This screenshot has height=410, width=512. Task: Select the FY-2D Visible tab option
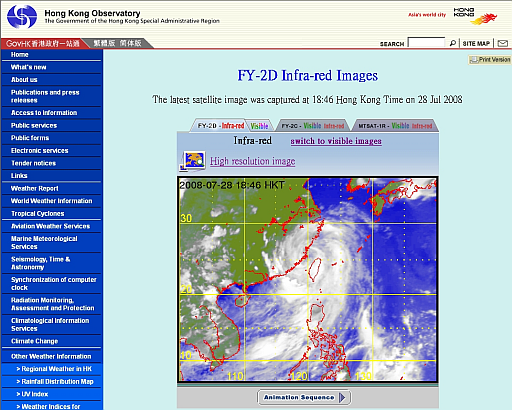point(259,126)
